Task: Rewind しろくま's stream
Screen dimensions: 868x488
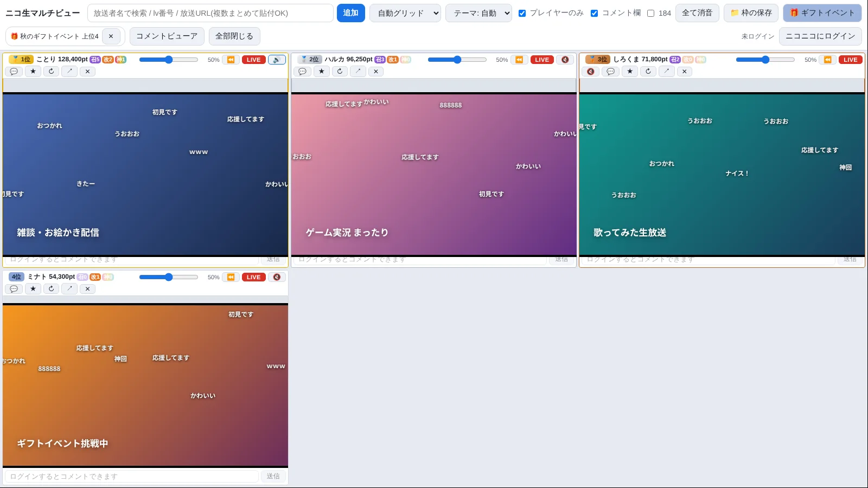Action: (x=828, y=60)
